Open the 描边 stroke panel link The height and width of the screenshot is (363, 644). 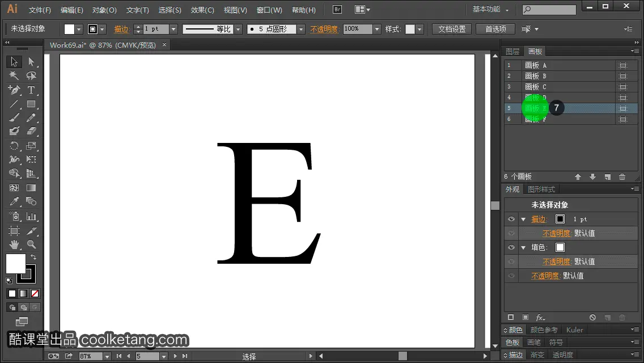(121, 29)
